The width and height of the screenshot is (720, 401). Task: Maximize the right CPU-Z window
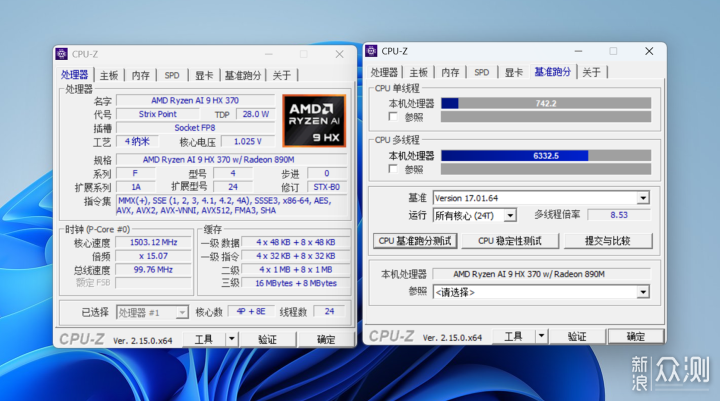(613, 51)
